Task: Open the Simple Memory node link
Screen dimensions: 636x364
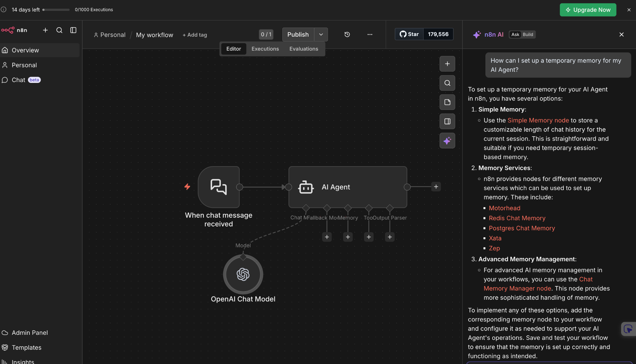Action: 538,120
